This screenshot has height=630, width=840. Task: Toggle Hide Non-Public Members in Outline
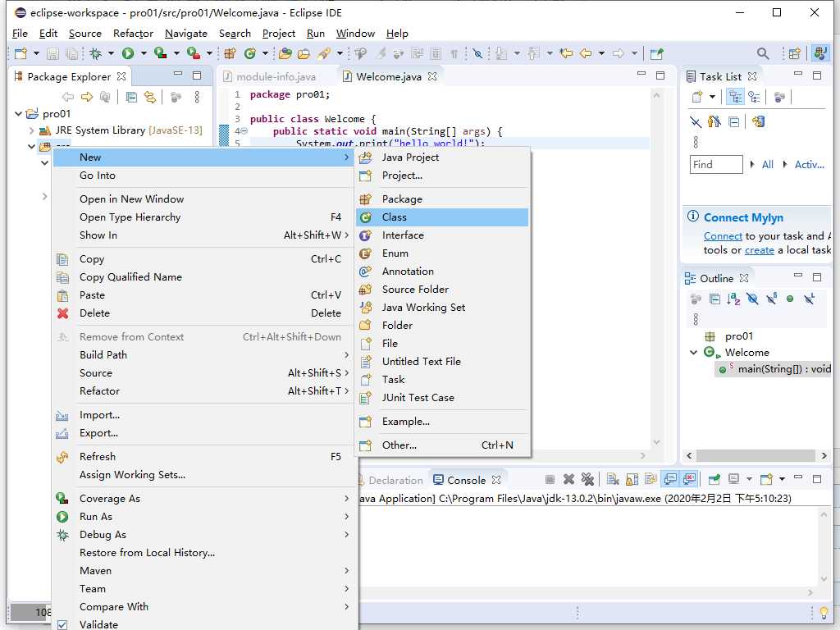(790, 299)
